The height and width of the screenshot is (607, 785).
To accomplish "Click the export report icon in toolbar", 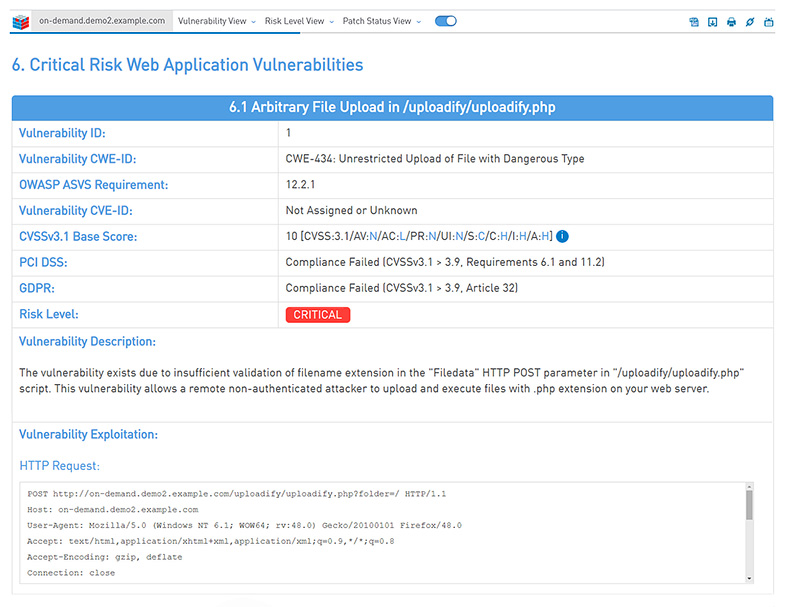I will coord(694,21).
